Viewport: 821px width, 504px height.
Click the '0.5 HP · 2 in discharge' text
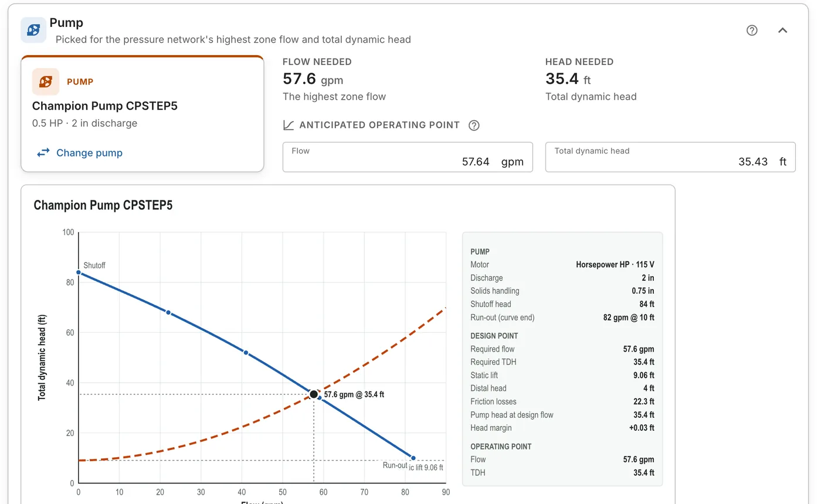coord(84,124)
